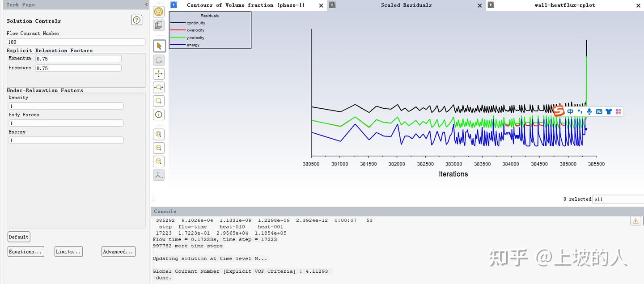This screenshot has width=644, height=284.
Task: Select the pan view tool
Action: pos(159,74)
